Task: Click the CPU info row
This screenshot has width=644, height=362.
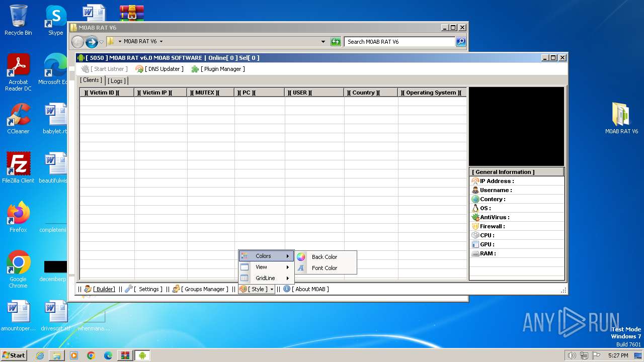Action: (x=517, y=235)
